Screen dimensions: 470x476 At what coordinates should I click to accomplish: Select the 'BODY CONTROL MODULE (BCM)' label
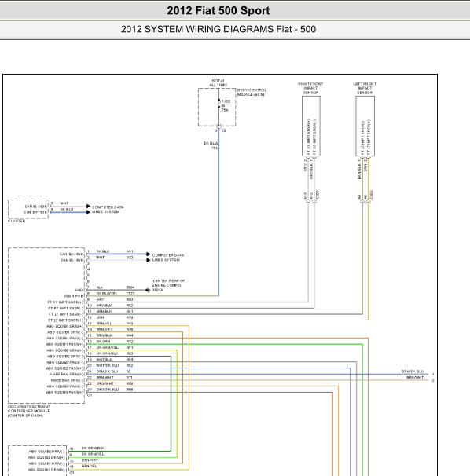pos(252,92)
